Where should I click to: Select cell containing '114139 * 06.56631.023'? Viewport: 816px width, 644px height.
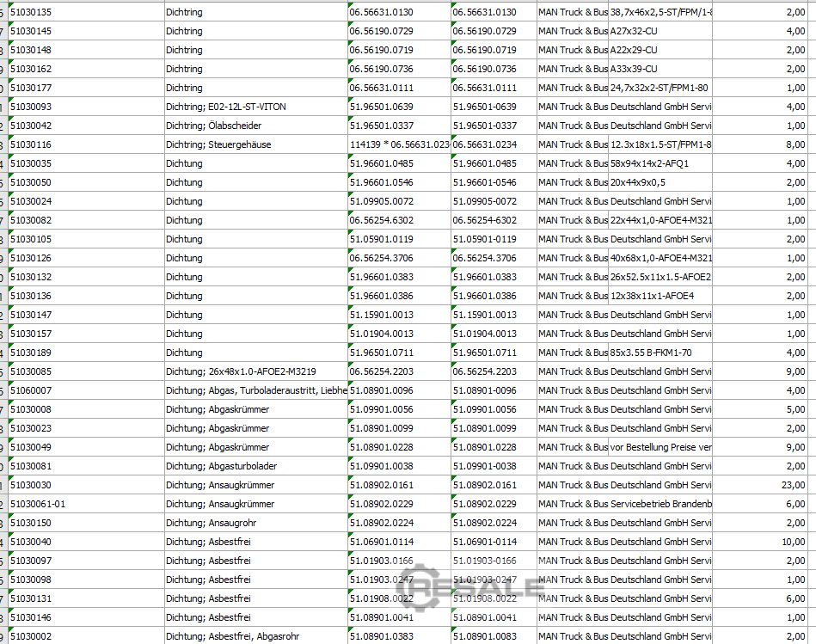(x=399, y=144)
